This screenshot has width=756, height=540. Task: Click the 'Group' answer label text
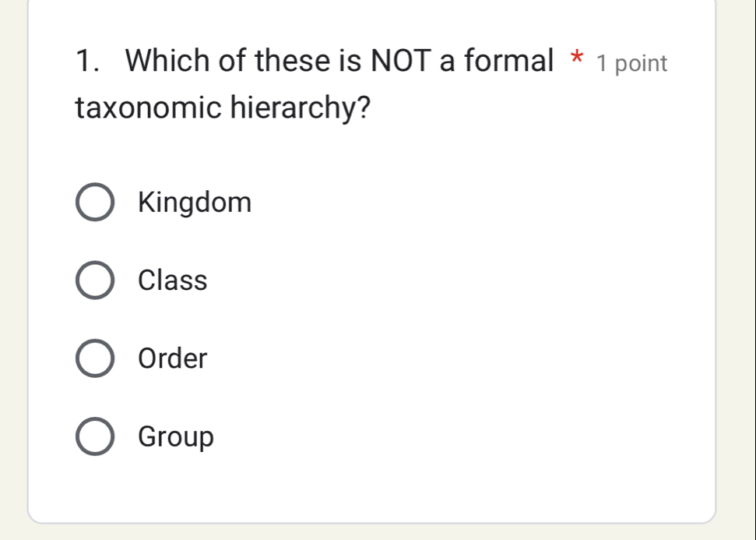(175, 437)
